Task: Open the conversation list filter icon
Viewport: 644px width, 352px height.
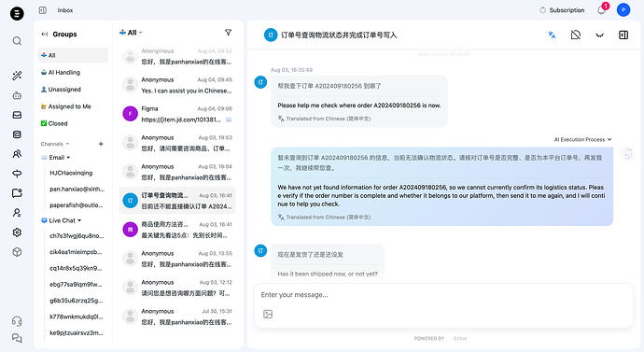Action: tap(229, 33)
